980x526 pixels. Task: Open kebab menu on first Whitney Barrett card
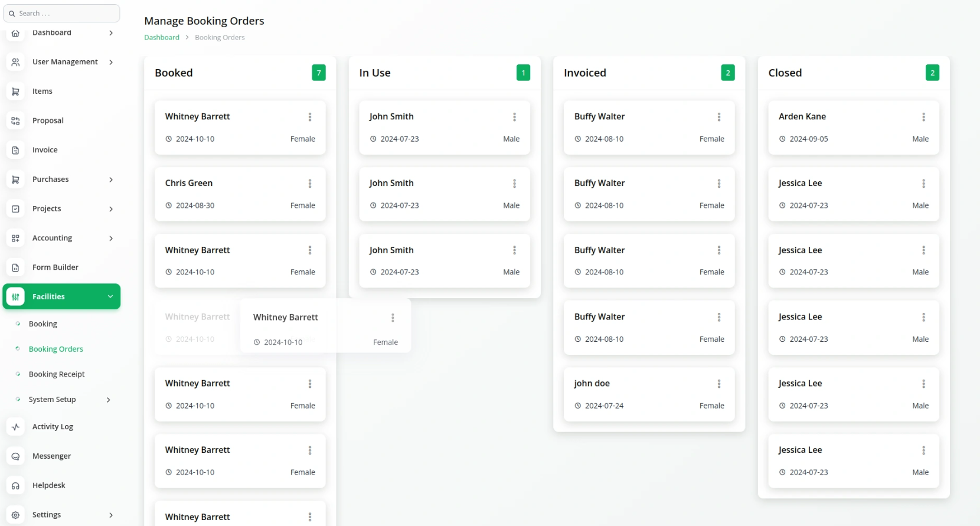tap(310, 117)
